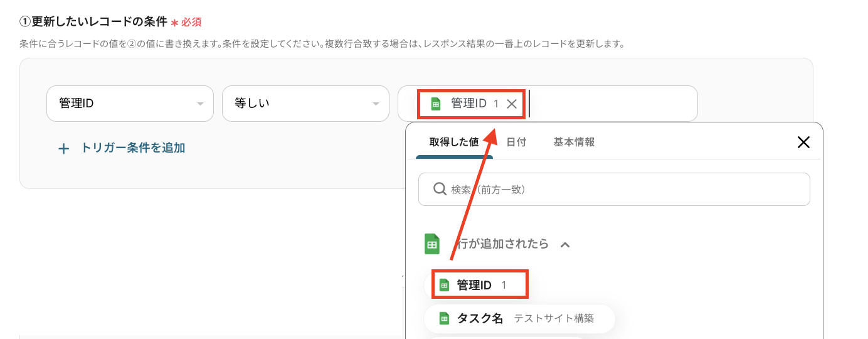Click the search magnifier icon
The width and height of the screenshot is (868, 339).
[440, 189]
